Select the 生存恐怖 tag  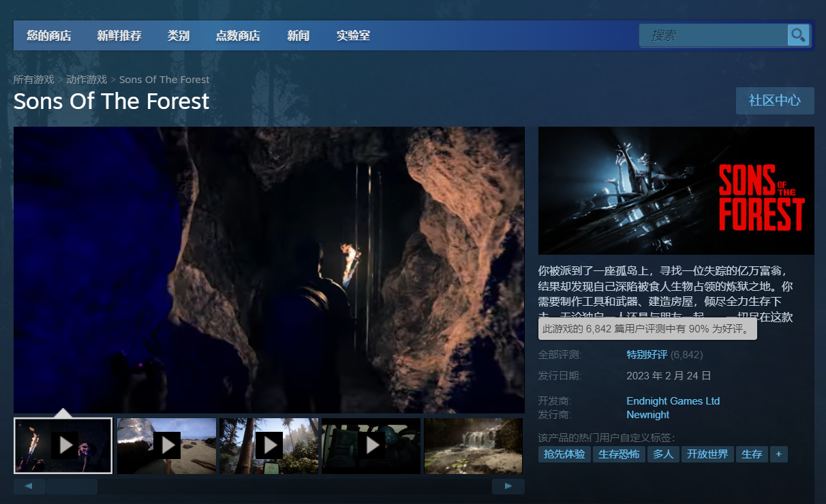619,454
